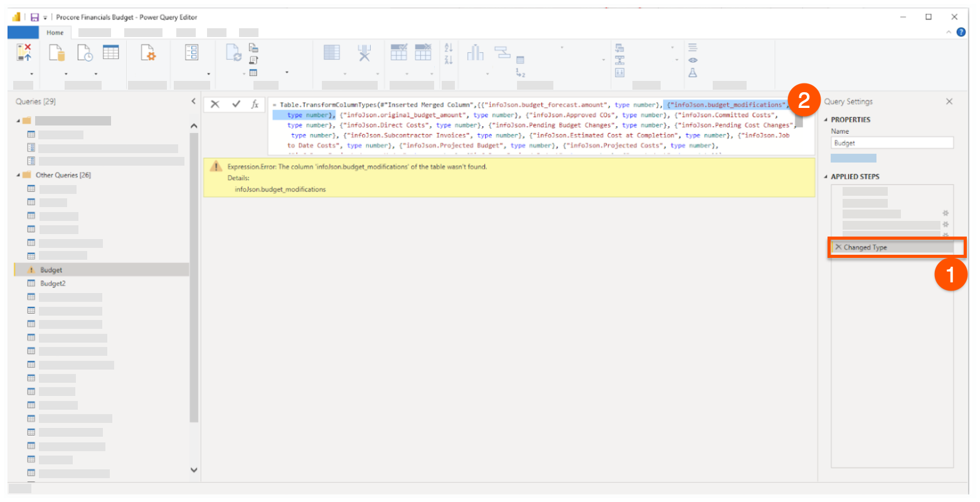Collapse the APPLIED STEPS section
Screen dimensions: 980x502
826,177
